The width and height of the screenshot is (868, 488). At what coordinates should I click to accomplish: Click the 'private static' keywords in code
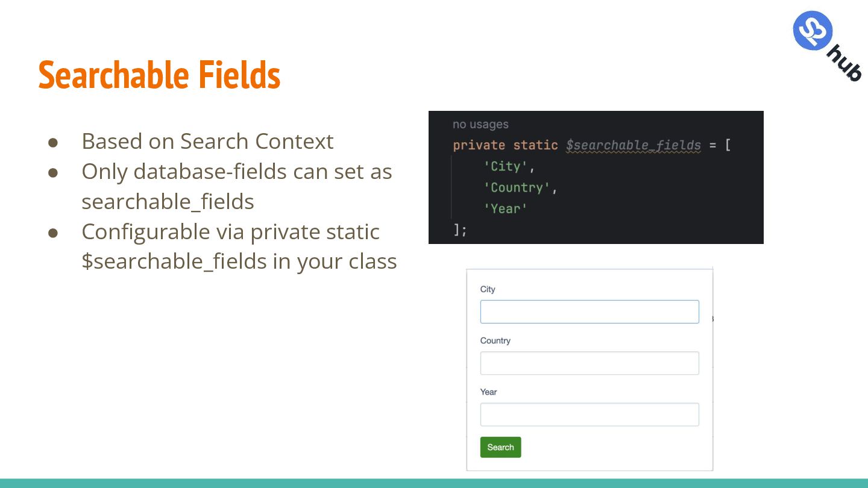505,145
